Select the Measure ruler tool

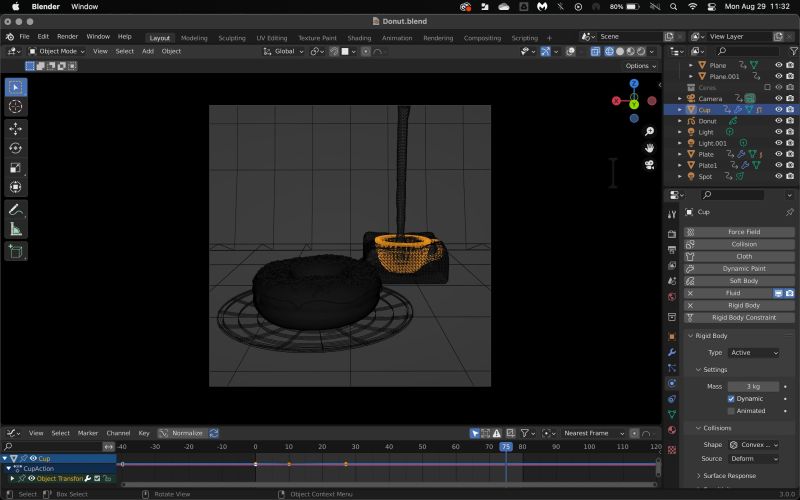pyautogui.click(x=16, y=229)
